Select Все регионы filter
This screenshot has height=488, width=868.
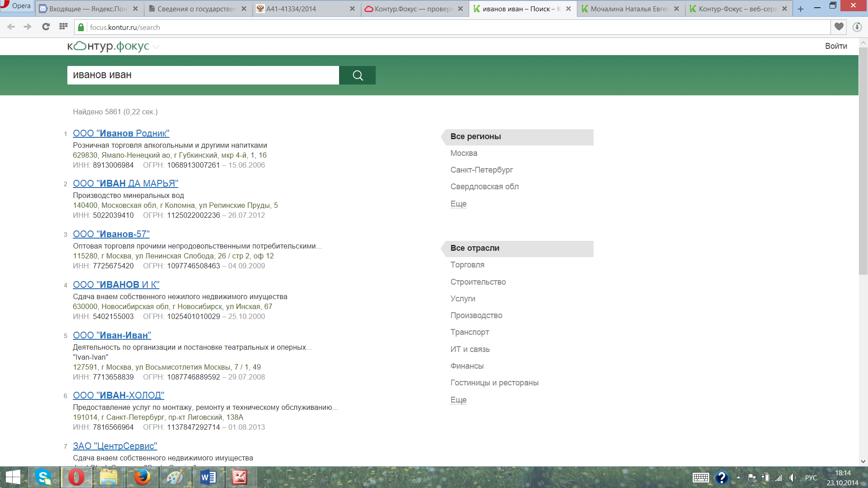517,137
